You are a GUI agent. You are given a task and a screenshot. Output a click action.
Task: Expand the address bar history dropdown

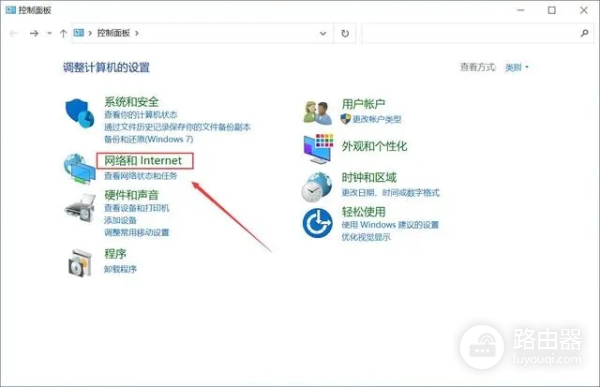tap(323, 33)
